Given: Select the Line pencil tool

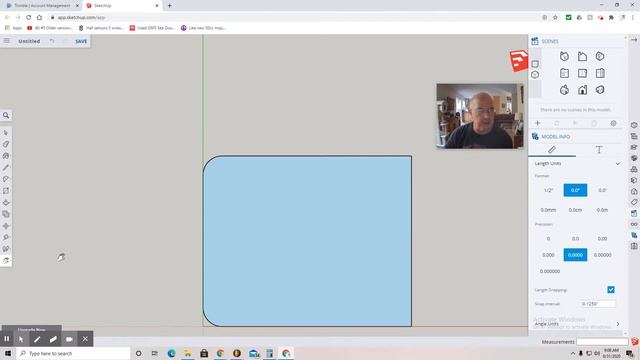Looking at the screenshot, I should click(x=6, y=167).
